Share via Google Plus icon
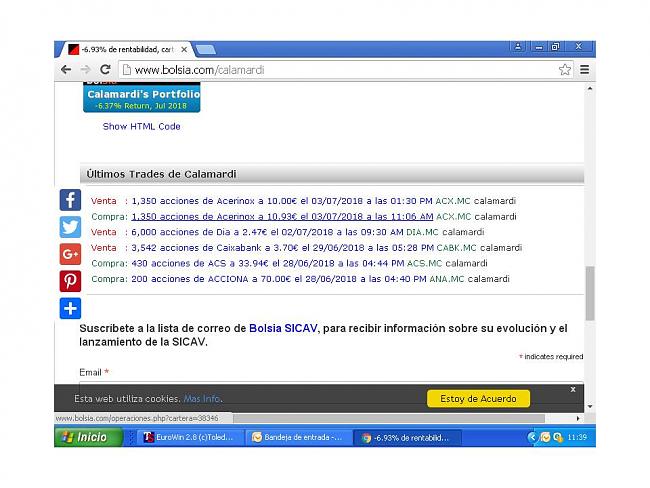Viewport: 650px width, 488px height. tap(70, 254)
